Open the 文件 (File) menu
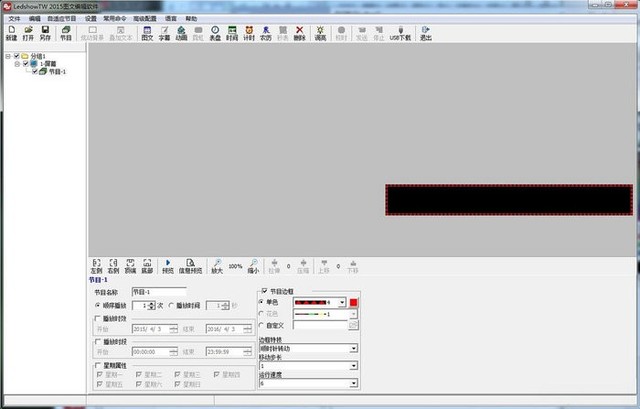This screenshot has height=409, width=640. point(14,19)
